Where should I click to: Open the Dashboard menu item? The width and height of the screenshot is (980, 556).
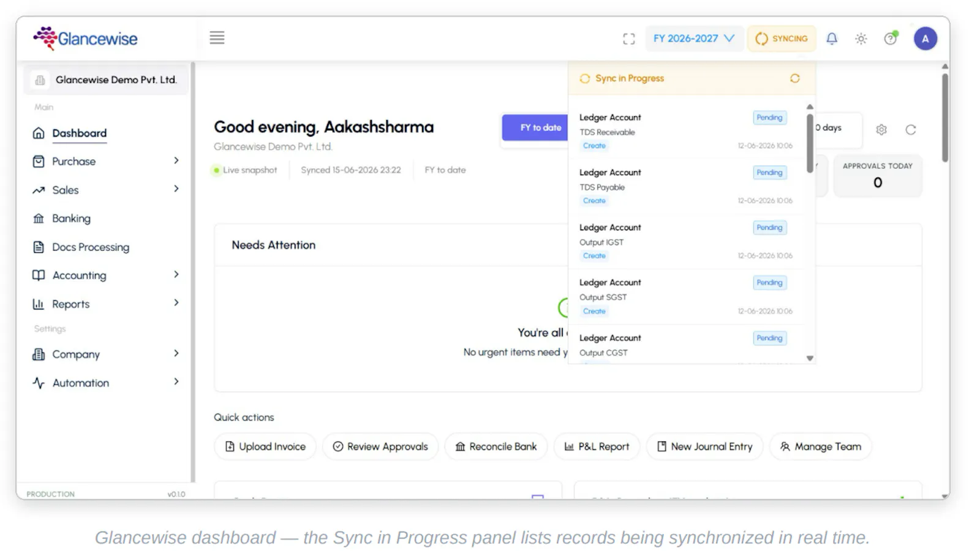tap(80, 133)
